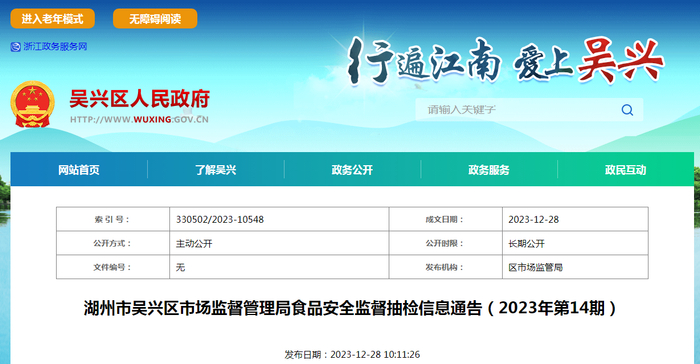Open the 政民互动 nav tab
Viewport: 700px width, 364px height.
(625, 170)
